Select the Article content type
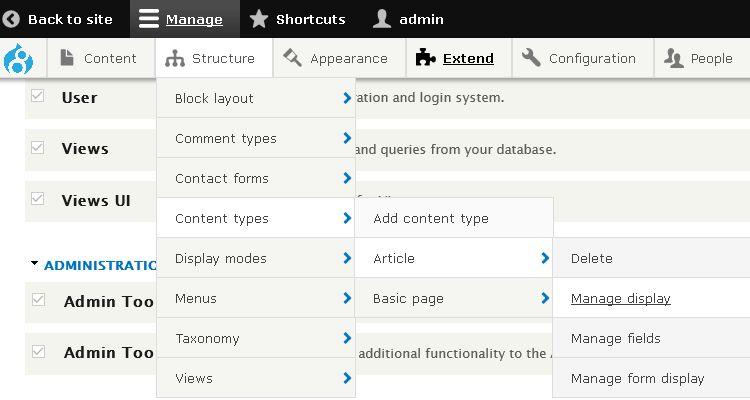 tap(454, 258)
